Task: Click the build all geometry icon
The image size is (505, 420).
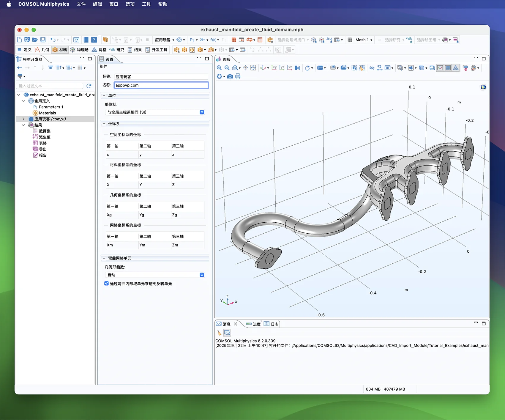Action: pyautogui.click(x=234, y=40)
